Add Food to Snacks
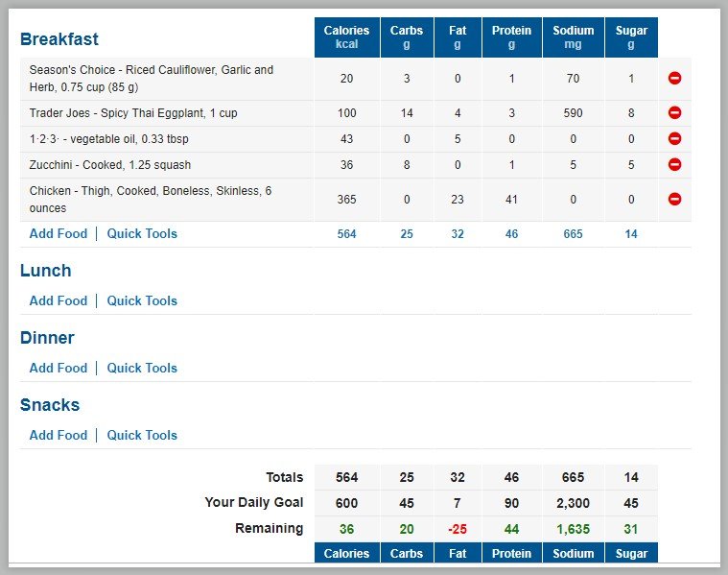The image size is (728, 575). (x=59, y=435)
